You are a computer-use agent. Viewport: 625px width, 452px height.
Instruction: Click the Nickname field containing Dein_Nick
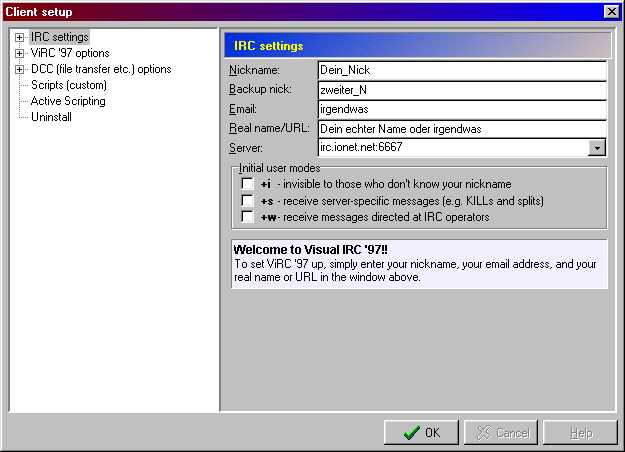tap(462, 70)
